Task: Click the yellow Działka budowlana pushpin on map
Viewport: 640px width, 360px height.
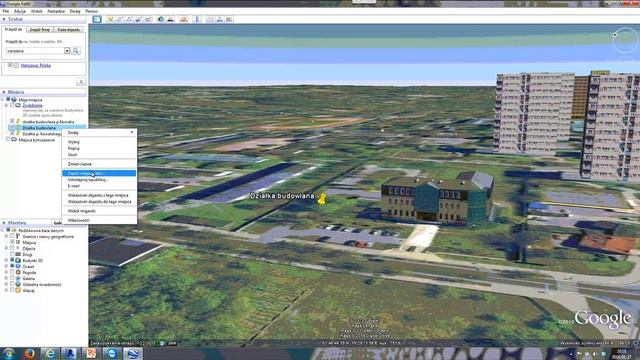Action: pos(322,199)
